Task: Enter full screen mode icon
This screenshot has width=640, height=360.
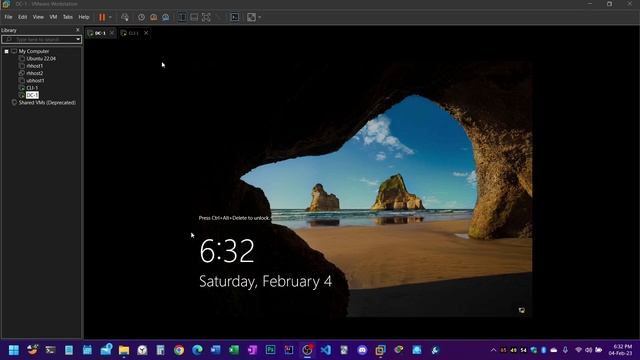Action: tap(207, 17)
